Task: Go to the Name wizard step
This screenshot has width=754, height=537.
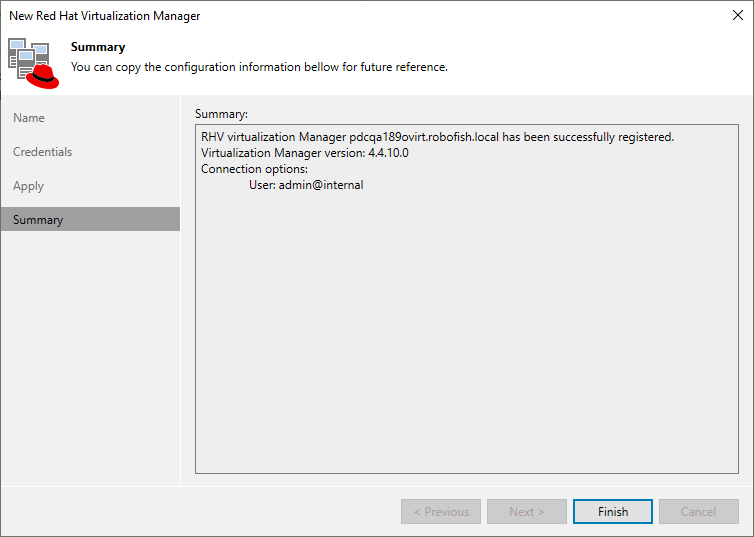Action: click(x=29, y=118)
